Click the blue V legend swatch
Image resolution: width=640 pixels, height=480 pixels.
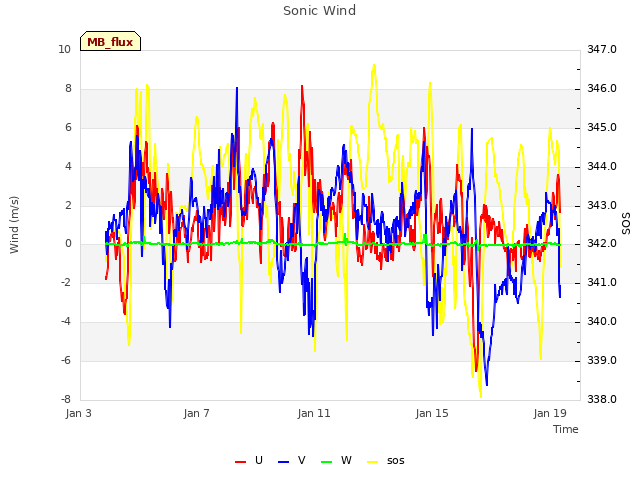[x=283, y=462]
